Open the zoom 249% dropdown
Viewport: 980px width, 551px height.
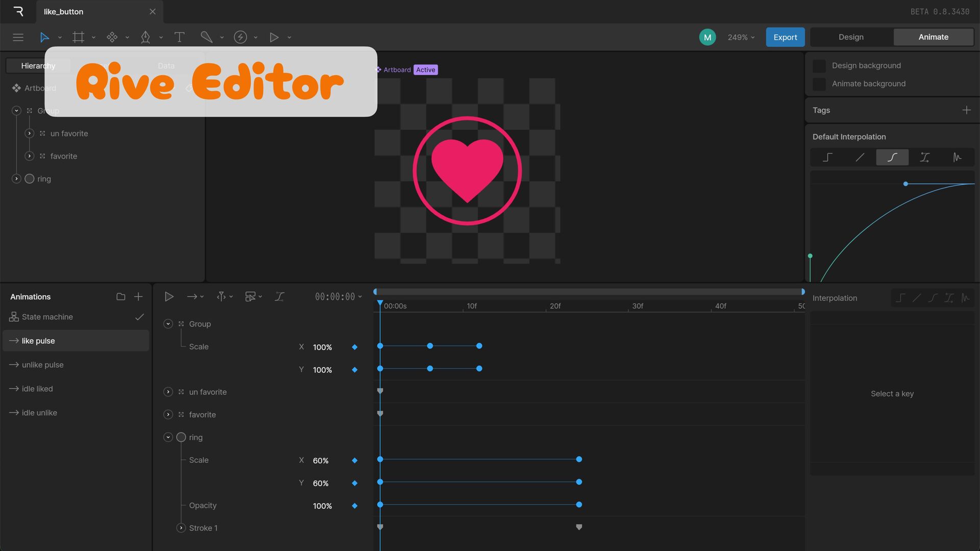pos(741,37)
